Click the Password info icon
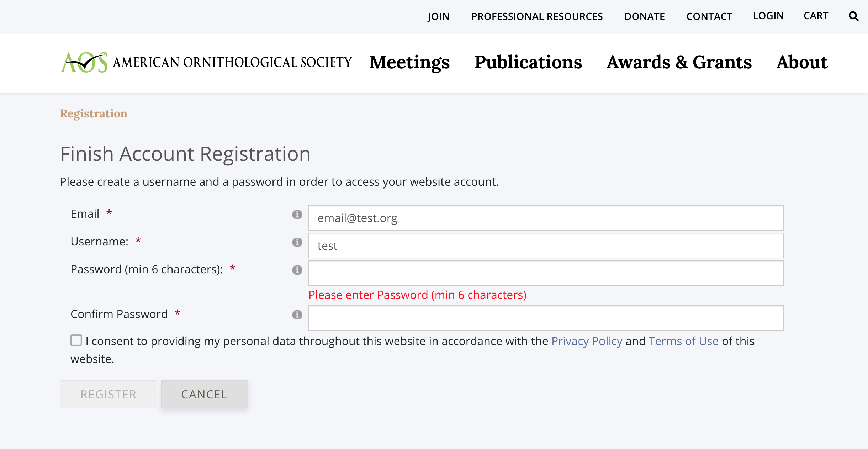Image resolution: width=868 pixels, height=449 pixels. 297,270
